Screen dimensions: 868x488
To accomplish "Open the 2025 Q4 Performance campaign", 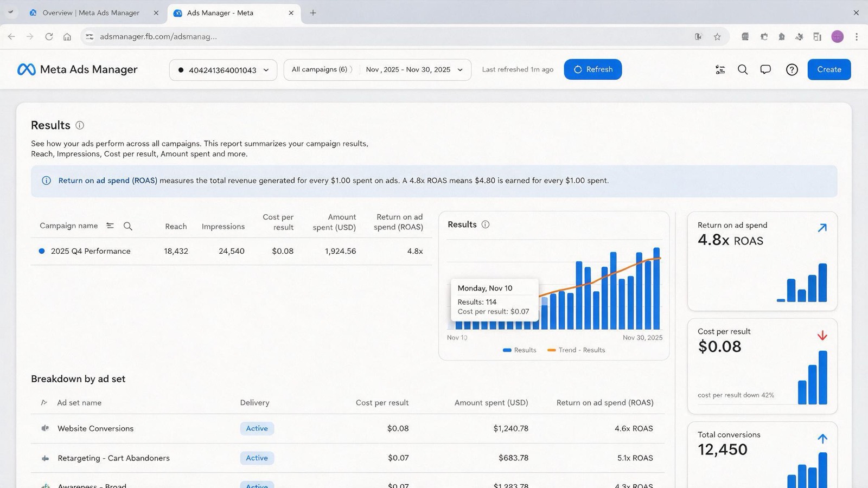I will [x=91, y=251].
